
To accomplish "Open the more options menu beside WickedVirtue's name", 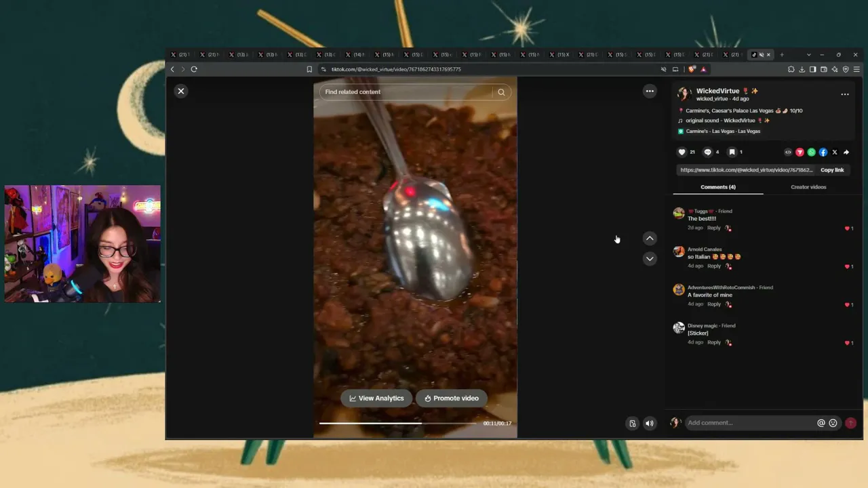I will coord(845,94).
